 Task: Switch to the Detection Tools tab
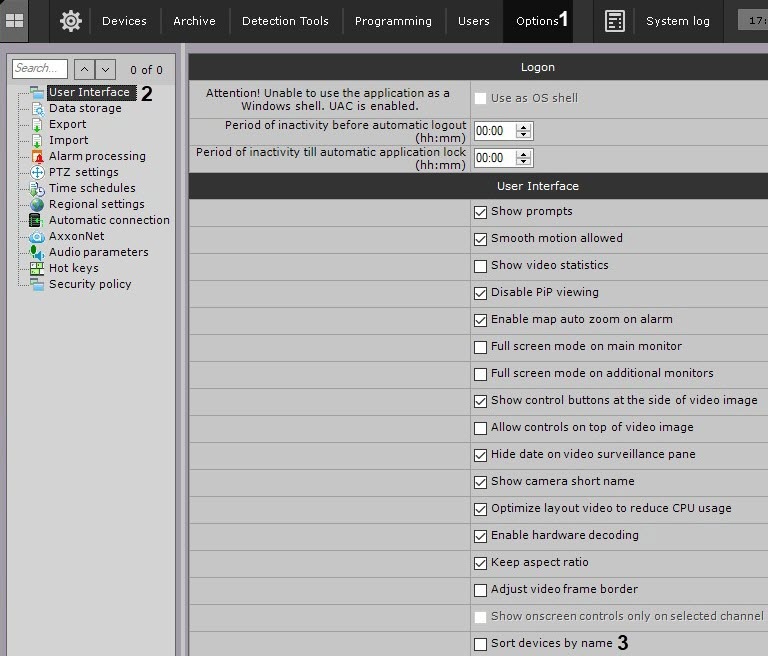pyautogui.click(x=285, y=21)
